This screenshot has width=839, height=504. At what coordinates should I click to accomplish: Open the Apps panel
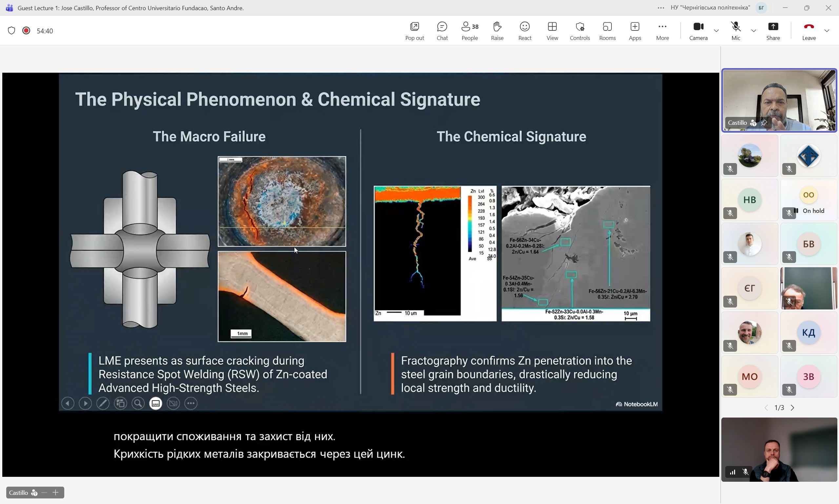click(635, 30)
